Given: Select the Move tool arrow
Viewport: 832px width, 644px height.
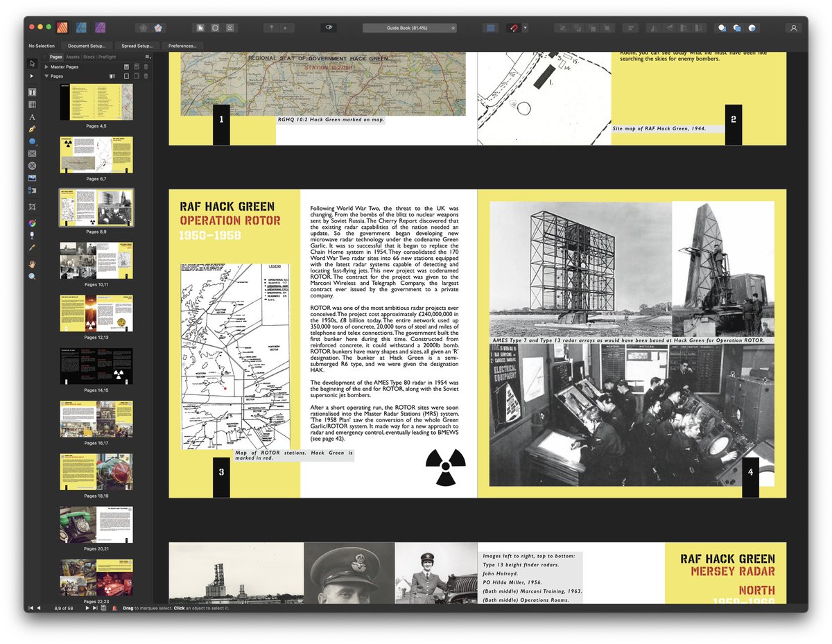Looking at the screenshot, I should pyautogui.click(x=32, y=63).
